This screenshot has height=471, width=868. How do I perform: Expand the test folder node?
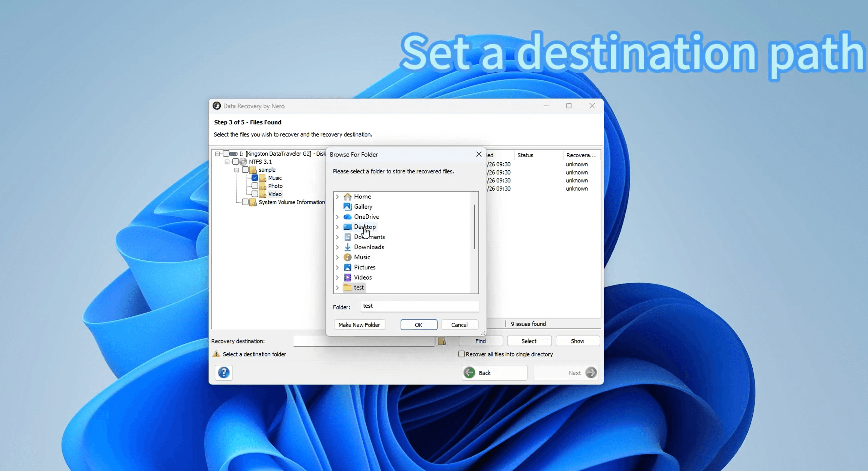[337, 288]
